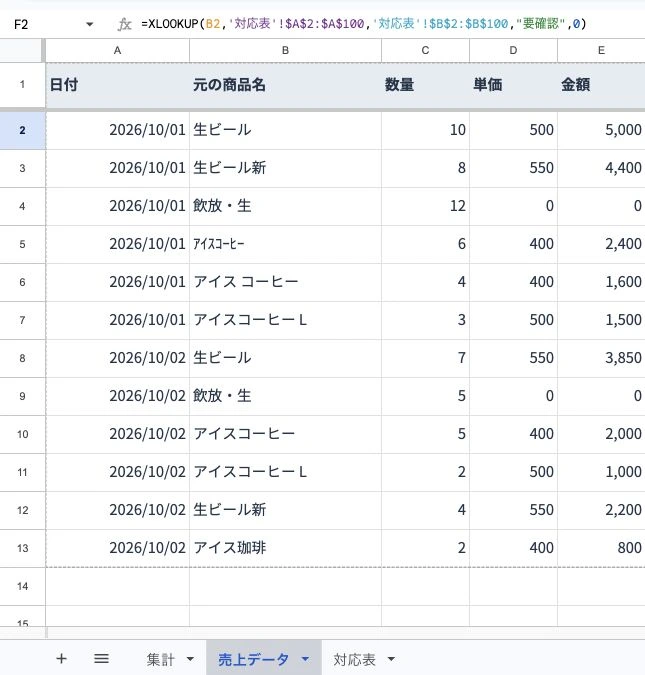This screenshot has height=675, width=645.
Task: Select row 7 cell アイスコーヒーＬ
Action: tap(285, 320)
